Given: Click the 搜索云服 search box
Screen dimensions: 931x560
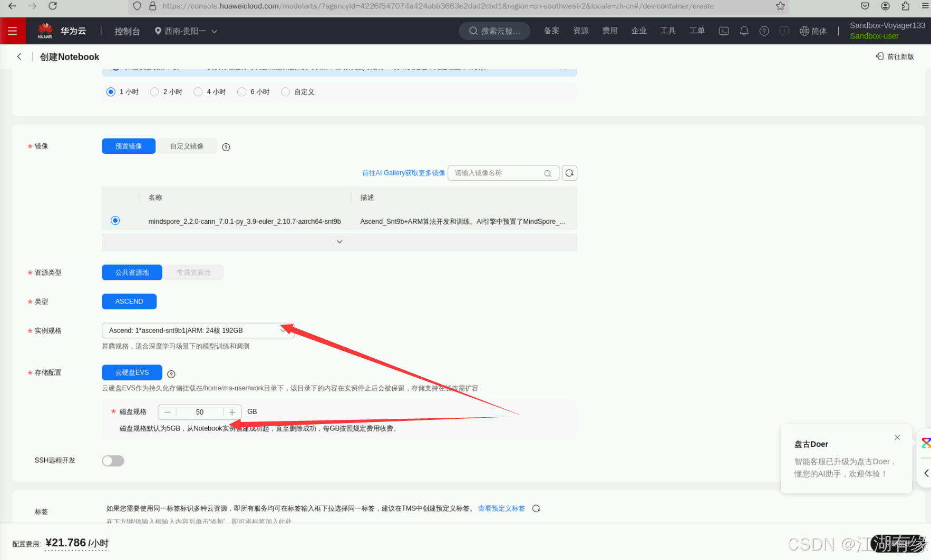Looking at the screenshot, I should tap(494, 31).
